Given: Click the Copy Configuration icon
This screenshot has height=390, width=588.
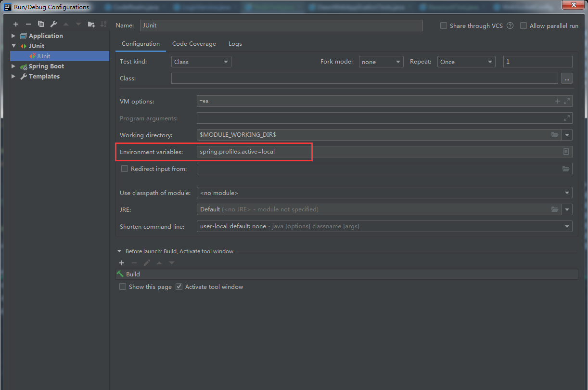Looking at the screenshot, I should (x=41, y=24).
